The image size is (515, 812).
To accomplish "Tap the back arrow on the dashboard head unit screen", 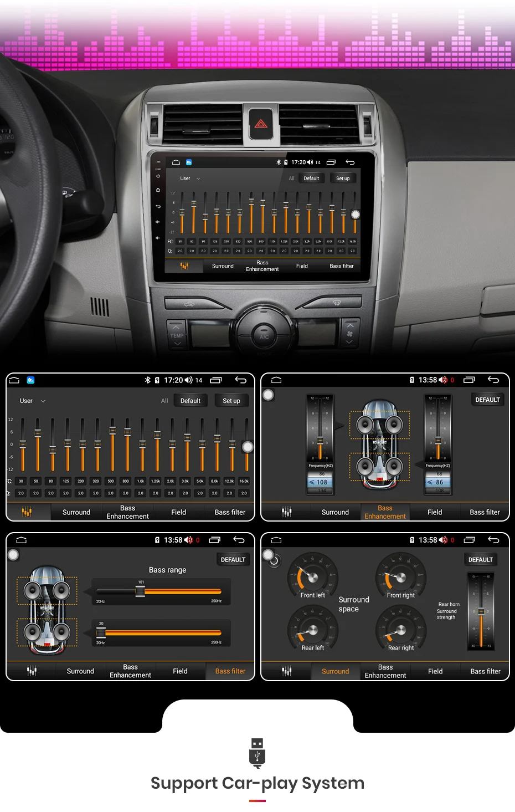I will tap(350, 162).
